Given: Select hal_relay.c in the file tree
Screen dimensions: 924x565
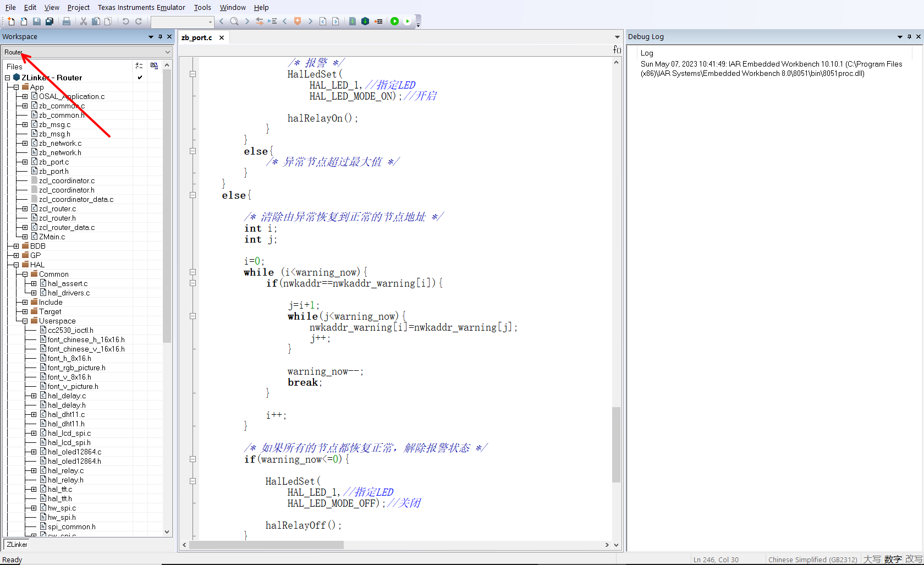Looking at the screenshot, I should pyautogui.click(x=65, y=470).
